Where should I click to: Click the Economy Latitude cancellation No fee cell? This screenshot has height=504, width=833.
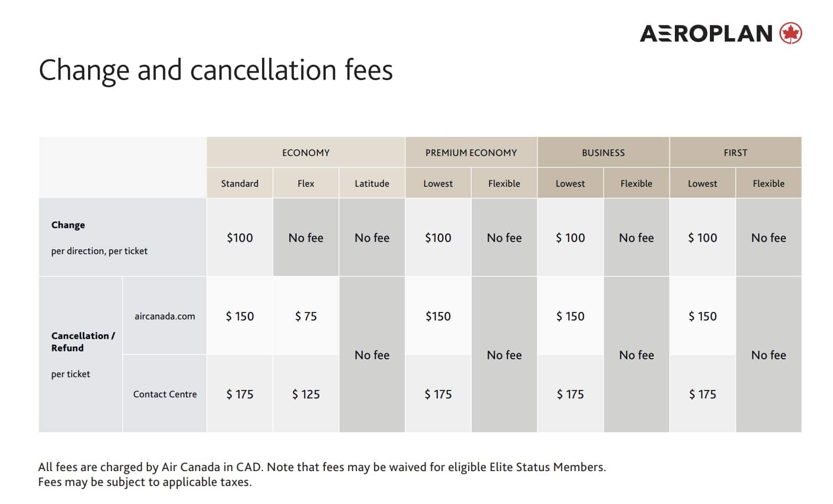tap(372, 355)
